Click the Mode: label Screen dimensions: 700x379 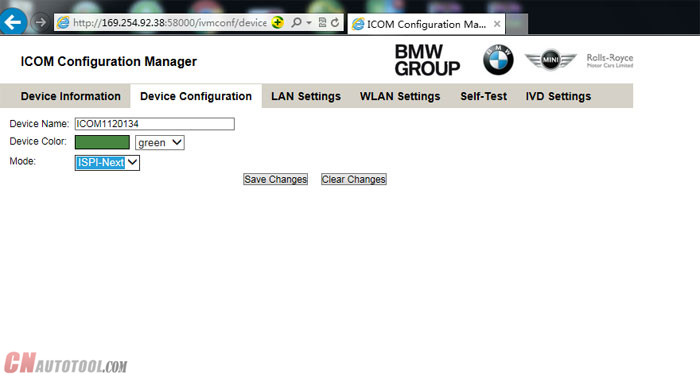(x=22, y=161)
